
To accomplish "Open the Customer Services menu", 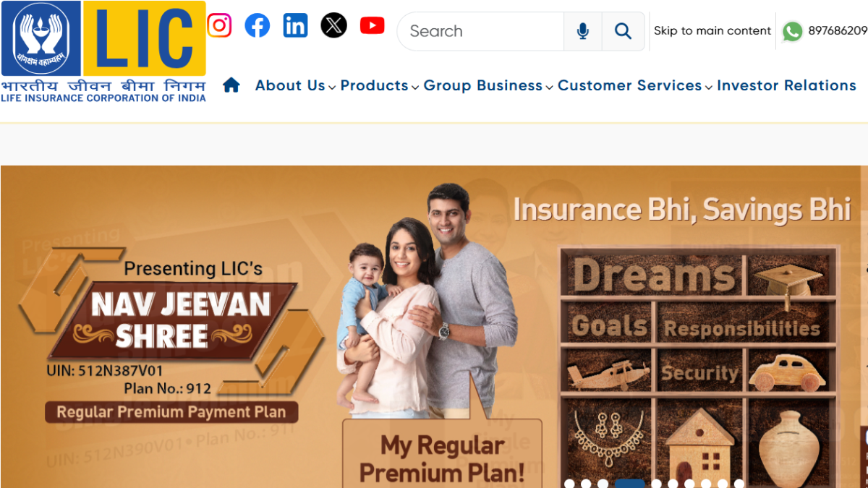I will [x=635, y=85].
